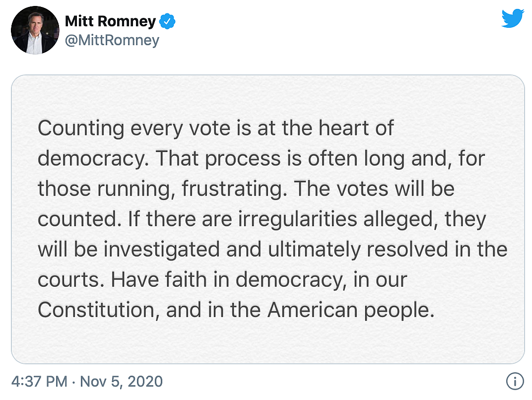Click the blank area above the statement text
Viewport: 532px width, 400px height.
267,96
